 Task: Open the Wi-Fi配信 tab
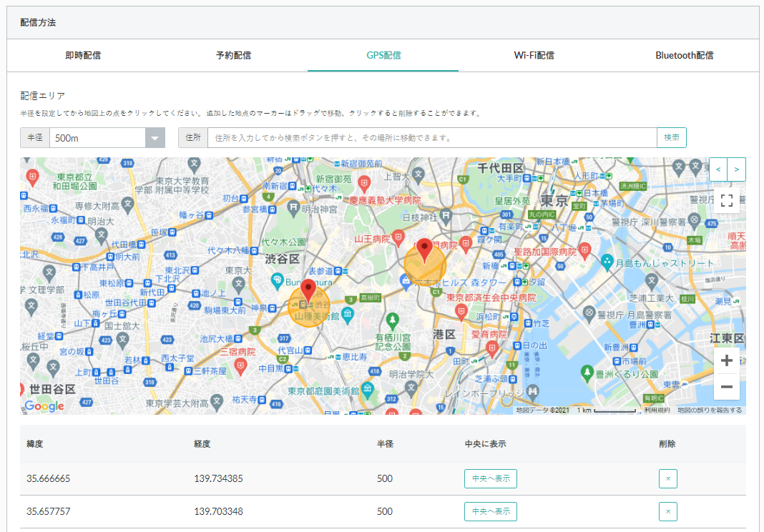coord(534,56)
